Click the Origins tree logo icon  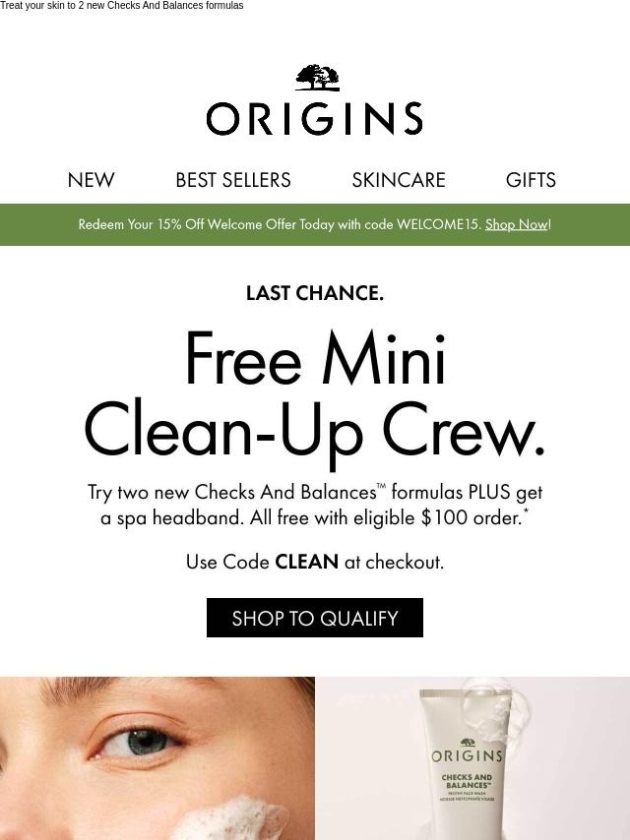tap(317, 77)
